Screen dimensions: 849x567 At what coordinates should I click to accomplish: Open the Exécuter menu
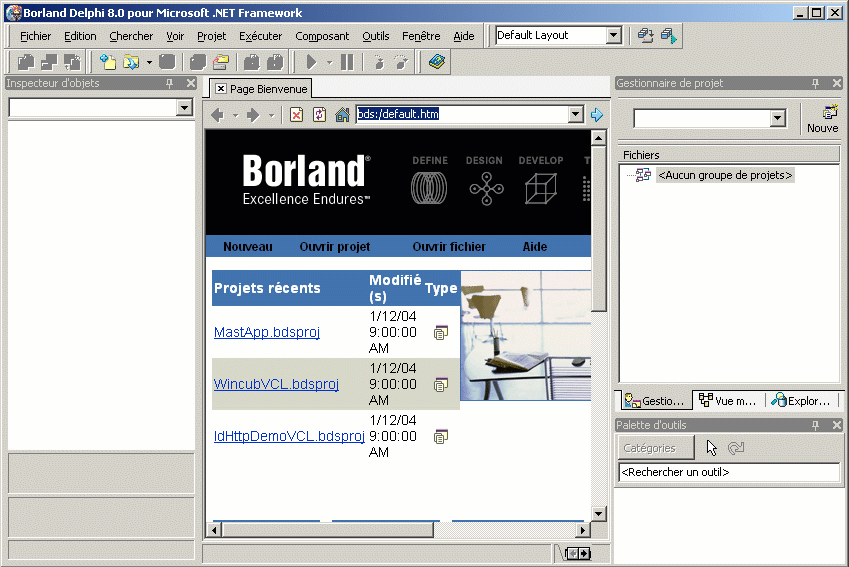tap(260, 36)
